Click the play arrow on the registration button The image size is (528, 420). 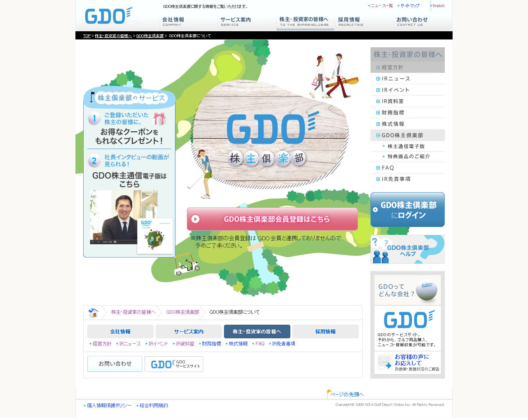tap(196, 219)
